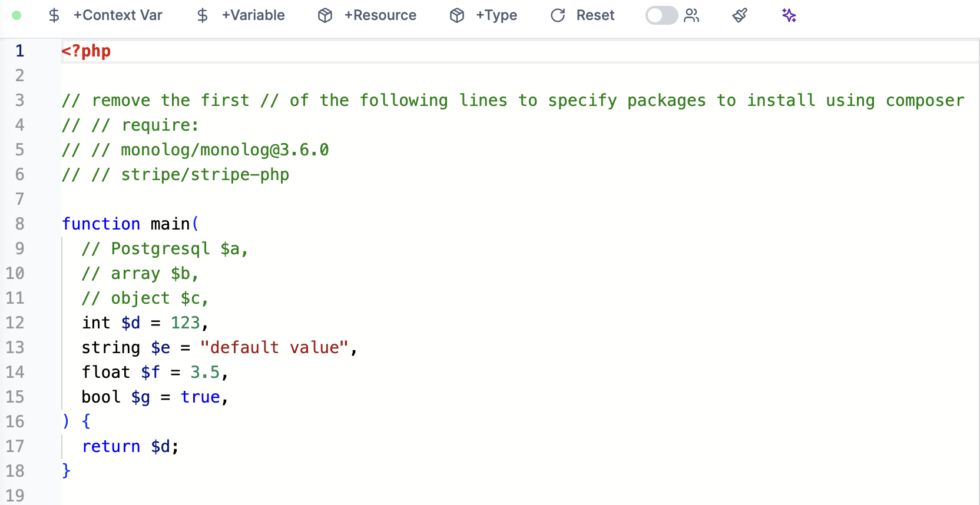Click the dollar icon beside +Context Var
980x505 pixels.
pos(54,16)
